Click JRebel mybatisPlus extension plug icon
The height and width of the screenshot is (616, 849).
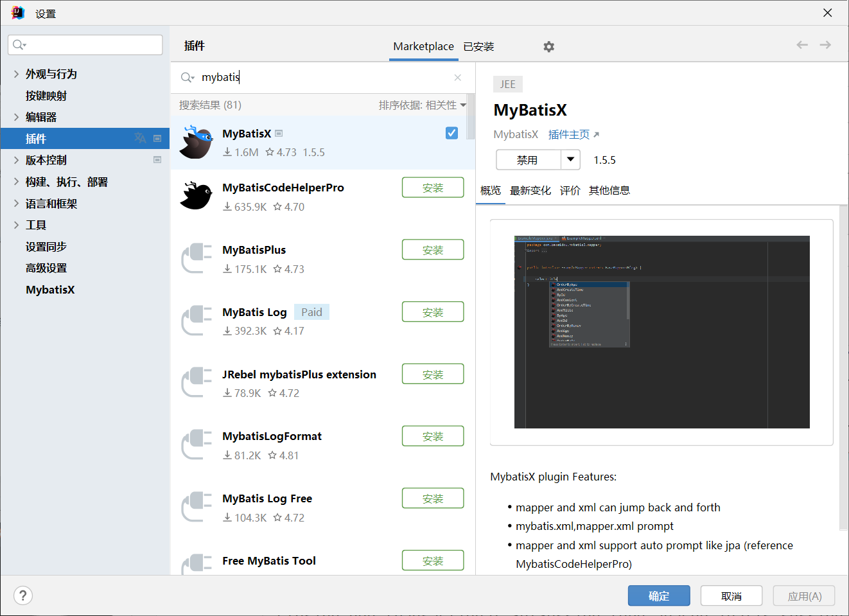(x=197, y=383)
